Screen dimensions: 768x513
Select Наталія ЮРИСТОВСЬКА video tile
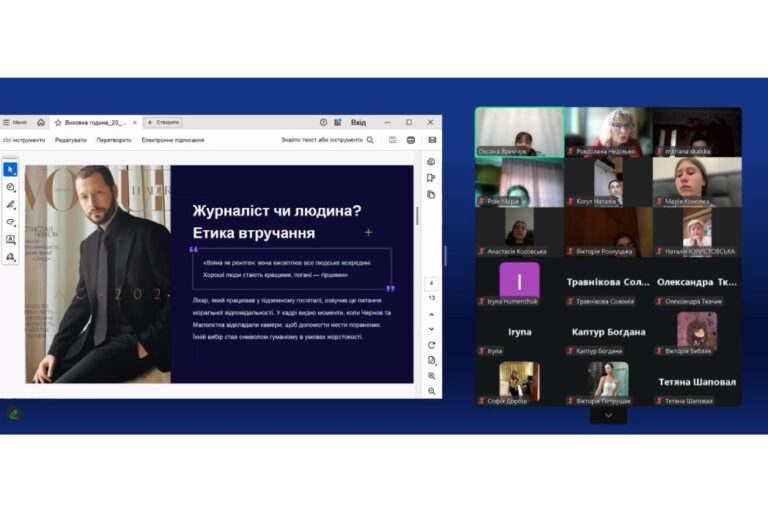click(697, 232)
